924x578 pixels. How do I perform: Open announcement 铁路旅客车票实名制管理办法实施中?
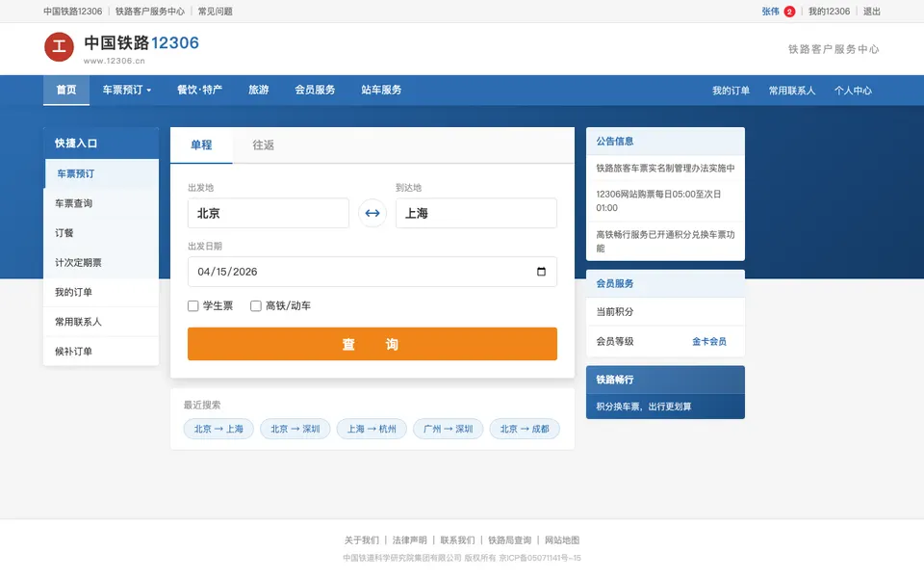(x=665, y=168)
